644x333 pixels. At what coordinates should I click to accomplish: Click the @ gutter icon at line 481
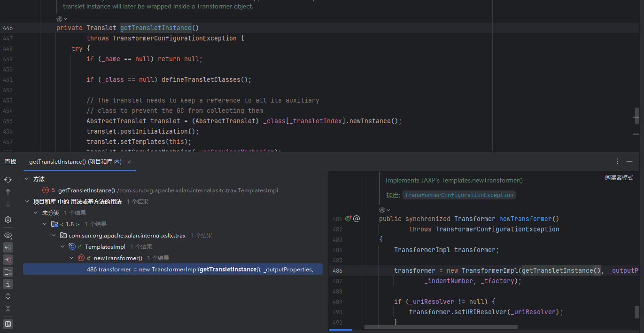point(357,219)
